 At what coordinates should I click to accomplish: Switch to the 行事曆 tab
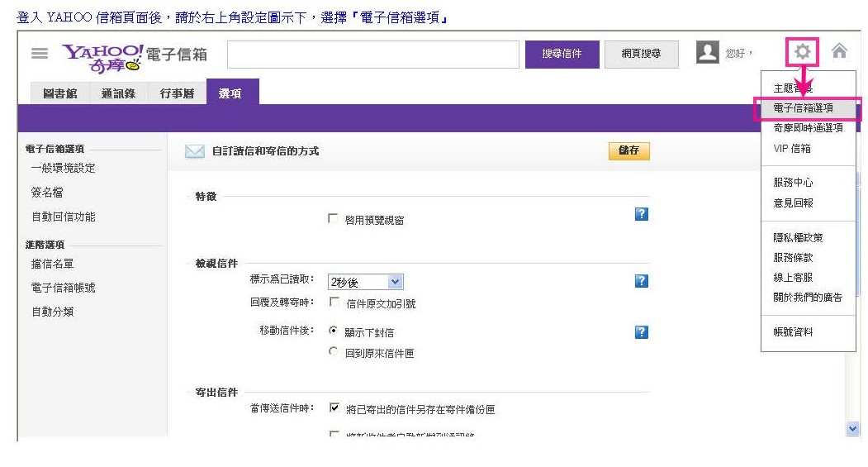[177, 93]
